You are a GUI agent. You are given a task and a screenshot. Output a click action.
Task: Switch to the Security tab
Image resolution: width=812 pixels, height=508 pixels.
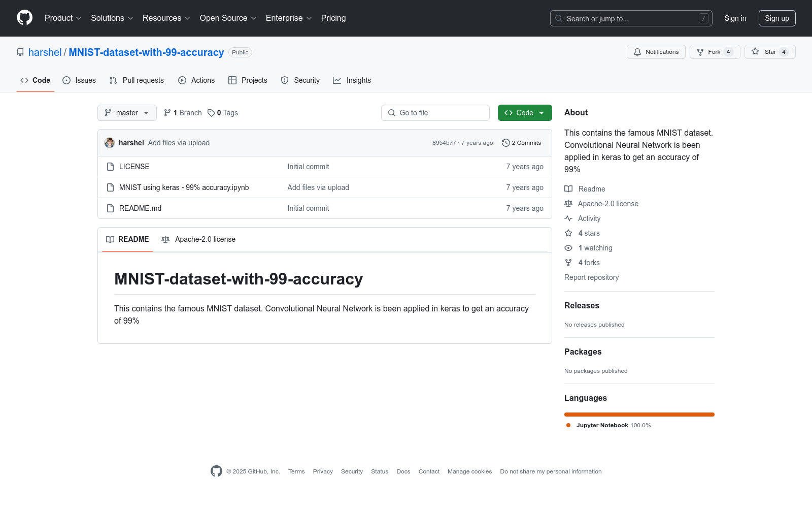pyautogui.click(x=300, y=80)
